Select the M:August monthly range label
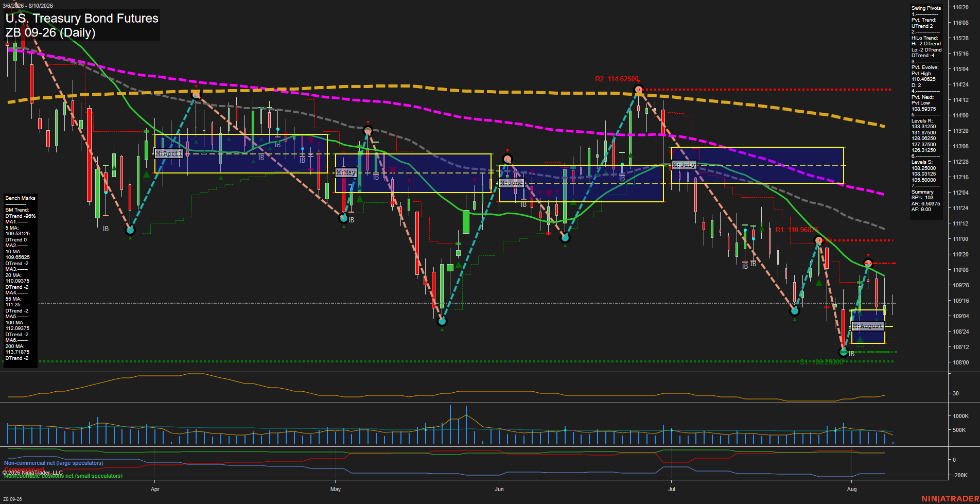This screenshot has height=504, width=980. [868, 326]
